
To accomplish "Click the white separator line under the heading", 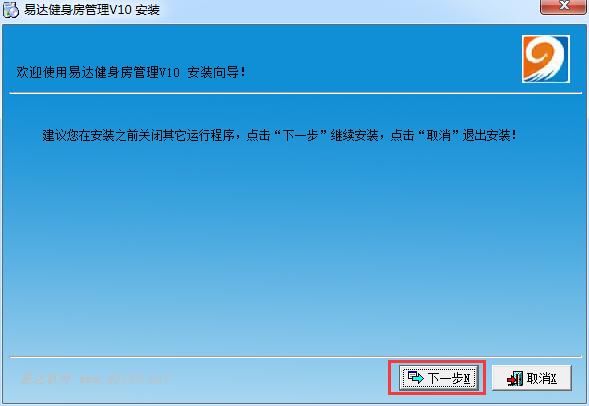I will pos(295,93).
